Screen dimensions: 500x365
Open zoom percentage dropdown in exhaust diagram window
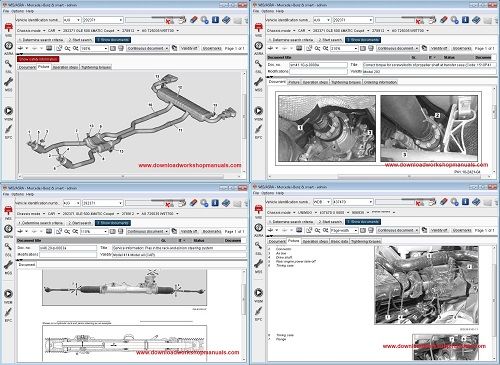point(106,48)
